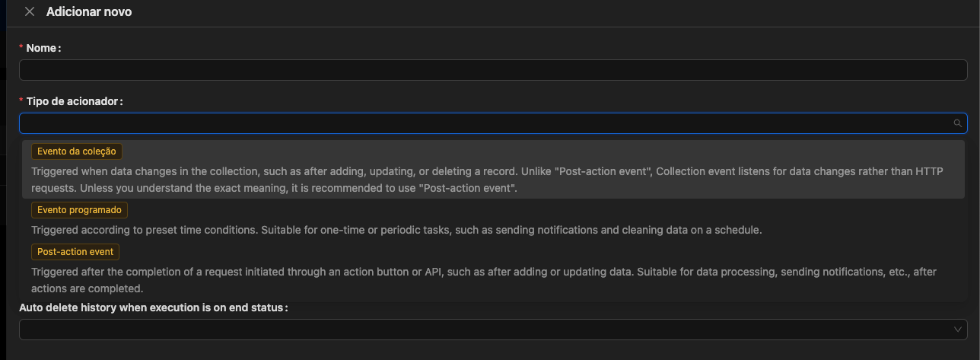This screenshot has height=360, width=980.
Task: Open the Auto delete history dropdown
Action: click(x=493, y=330)
